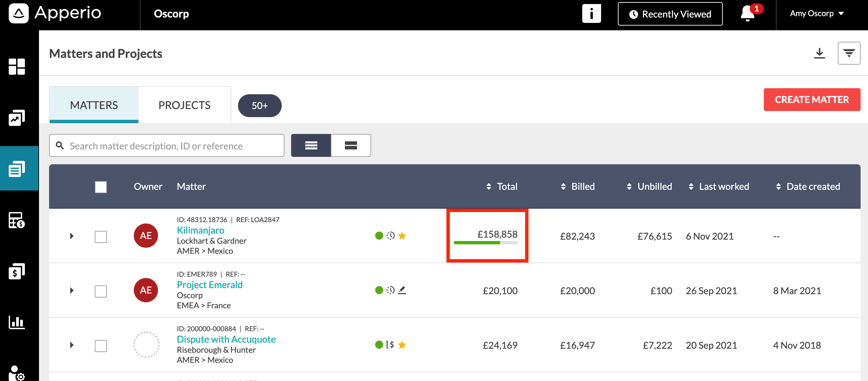This screenshot has height=381, width=868.
Task: Click the Create Matter button
Action: tap(812, 100)
